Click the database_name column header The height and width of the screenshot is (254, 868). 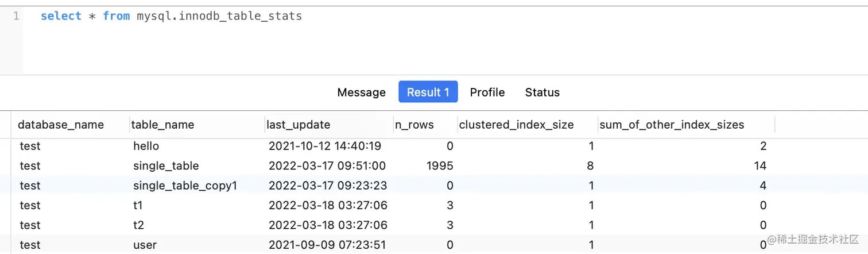coord(61,125)
